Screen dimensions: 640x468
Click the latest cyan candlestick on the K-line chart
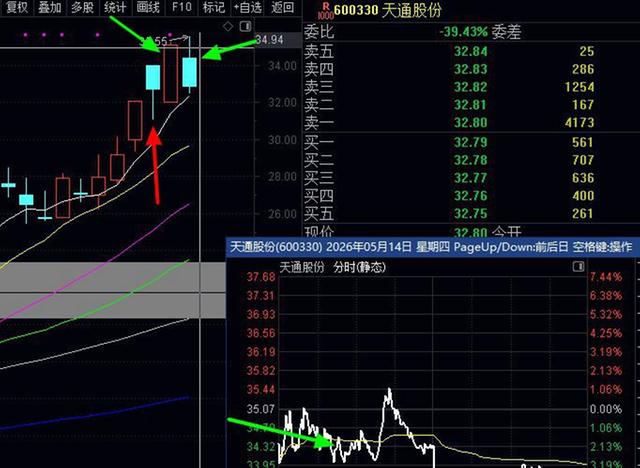[189, 72]
